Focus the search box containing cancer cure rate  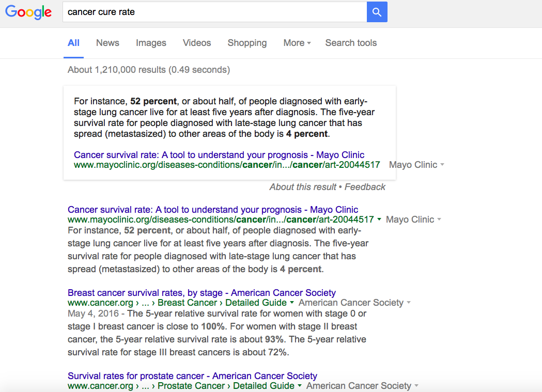(x=214, y=12)
